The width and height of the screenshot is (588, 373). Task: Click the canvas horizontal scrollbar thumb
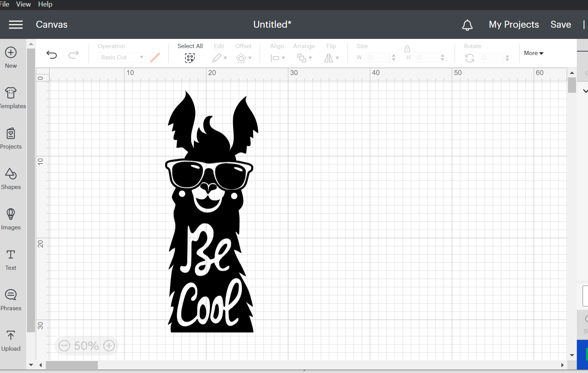(x=72, y=365)
